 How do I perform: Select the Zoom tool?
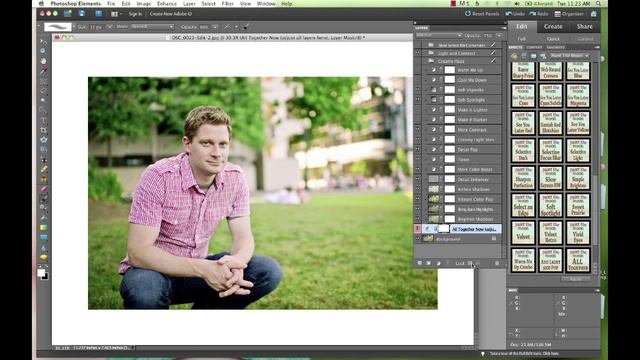(x=43, y=51)
